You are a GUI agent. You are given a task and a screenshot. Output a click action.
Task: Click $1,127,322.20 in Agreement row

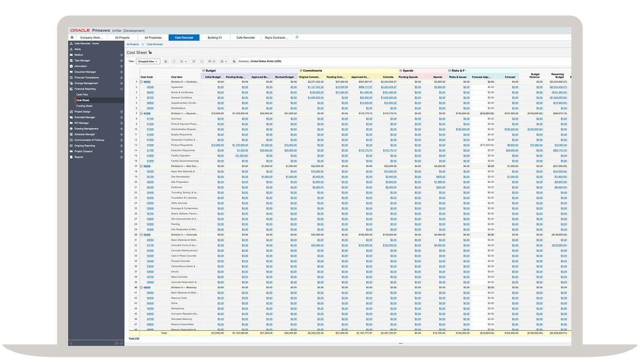316,87
